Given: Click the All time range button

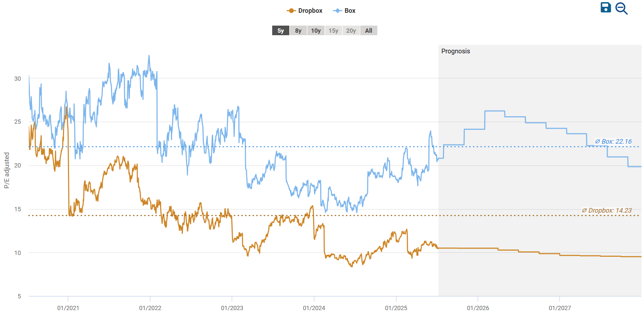Looking at the screenshot, I should coord(368,31).
